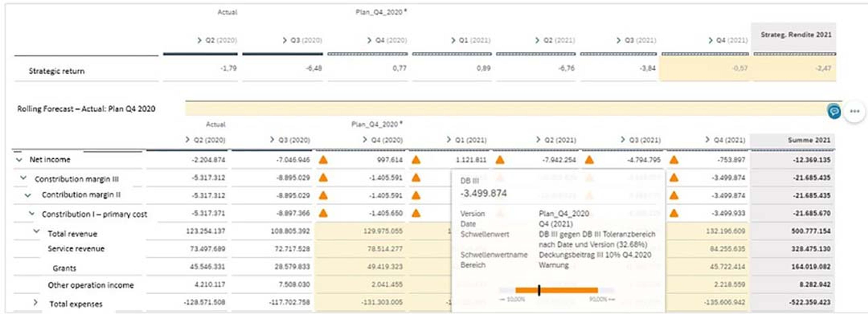Click Net income warning triangle for Q2 (2021)

[500, 160]
